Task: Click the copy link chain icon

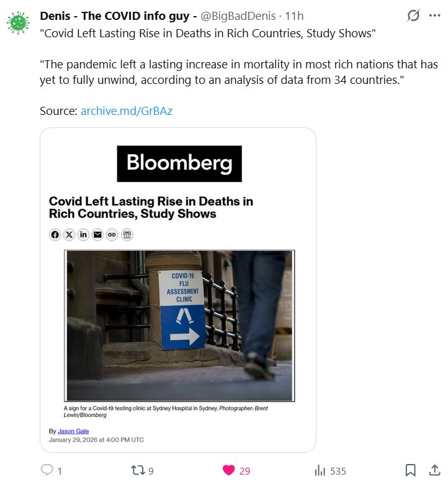Action: tap(112, 234)
